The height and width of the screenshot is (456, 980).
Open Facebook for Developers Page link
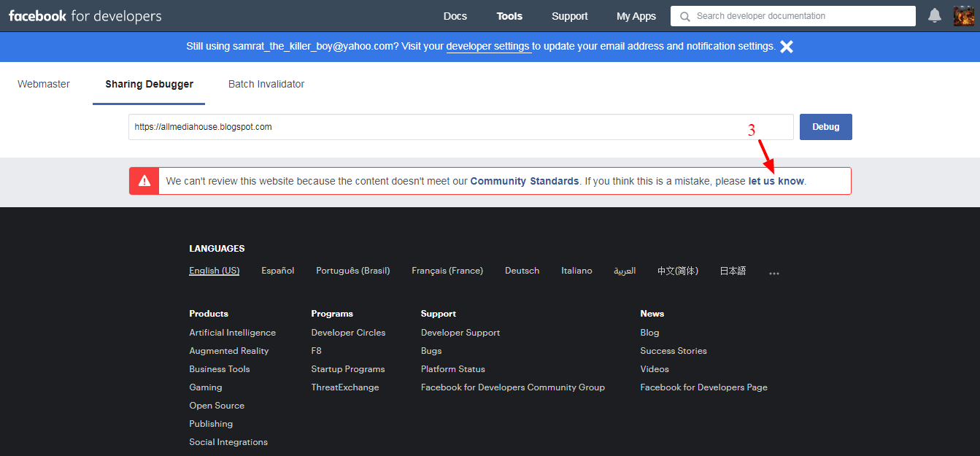pos(704,387)
